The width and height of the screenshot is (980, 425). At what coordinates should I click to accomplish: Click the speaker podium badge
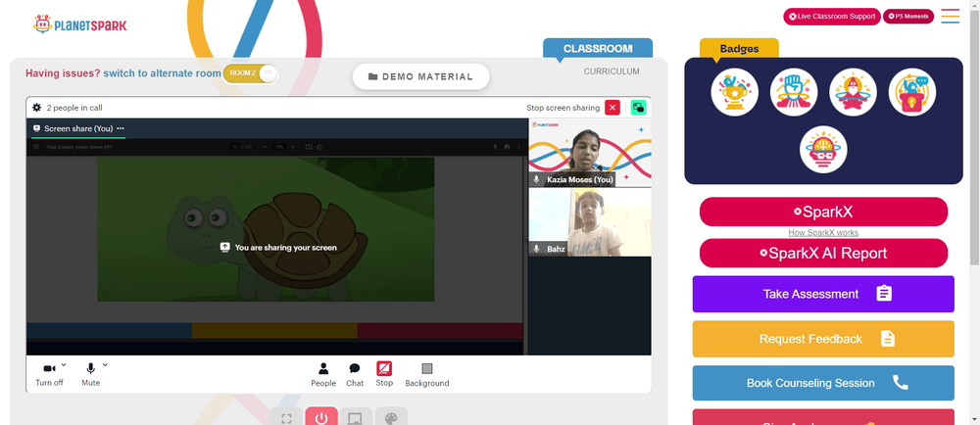[911, 92]
